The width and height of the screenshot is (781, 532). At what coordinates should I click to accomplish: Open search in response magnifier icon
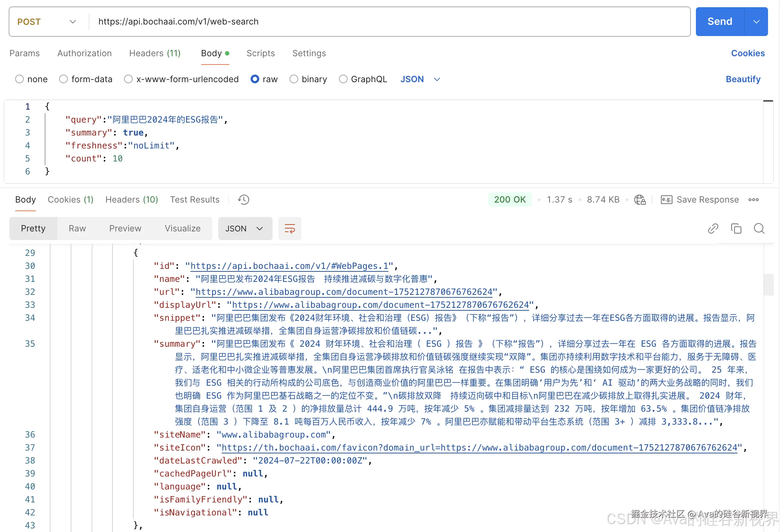pyautogui.click(x=759, y=229)
